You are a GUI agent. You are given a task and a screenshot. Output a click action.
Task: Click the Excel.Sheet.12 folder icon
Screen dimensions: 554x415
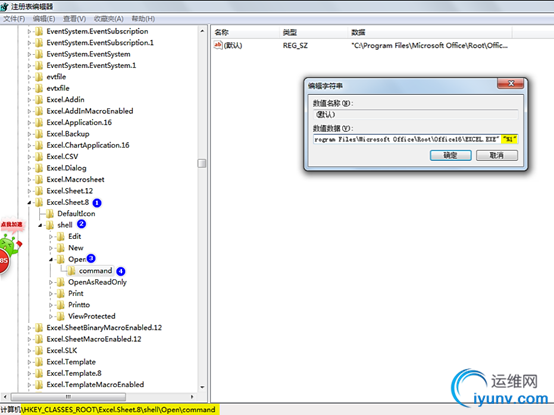(39, 191)
